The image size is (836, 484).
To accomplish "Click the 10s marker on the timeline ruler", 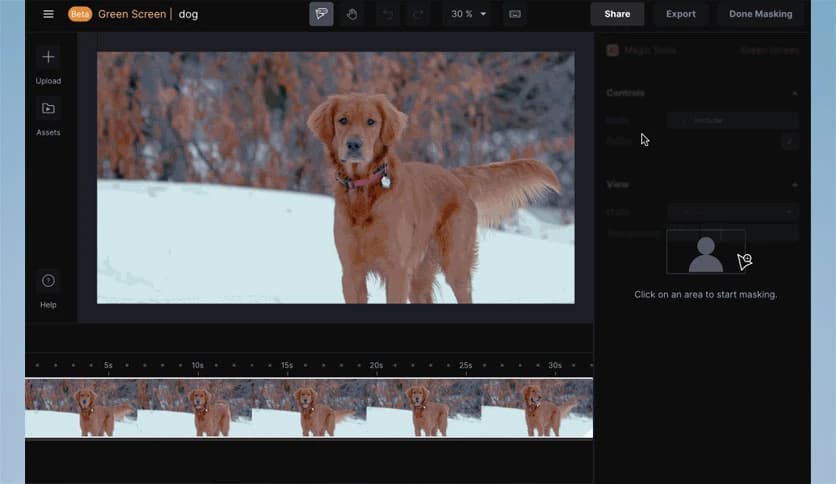I will (198, 365).
